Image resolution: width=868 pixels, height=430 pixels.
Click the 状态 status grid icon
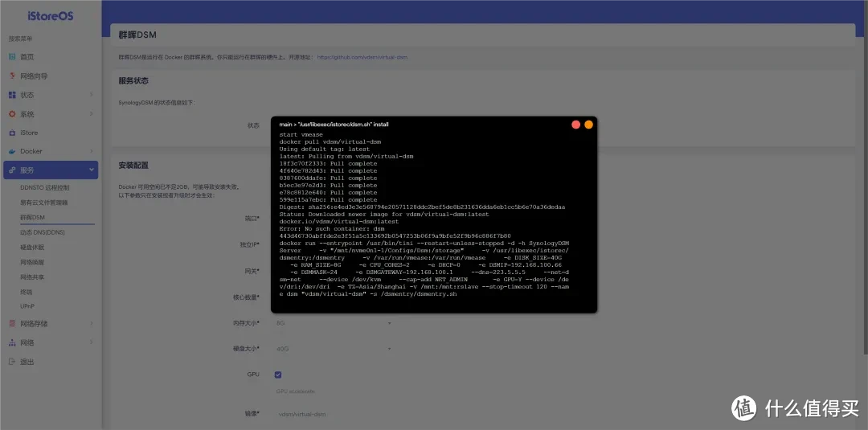pos(12,95)
